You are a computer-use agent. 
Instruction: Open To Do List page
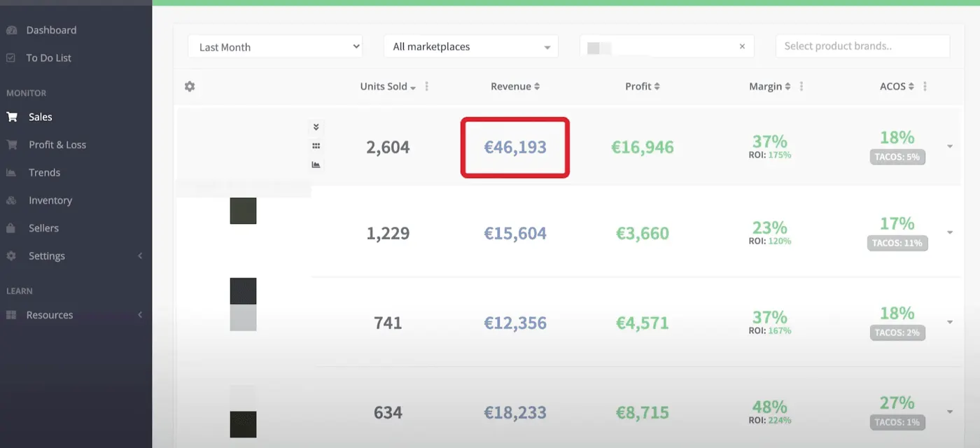(49, 58)
